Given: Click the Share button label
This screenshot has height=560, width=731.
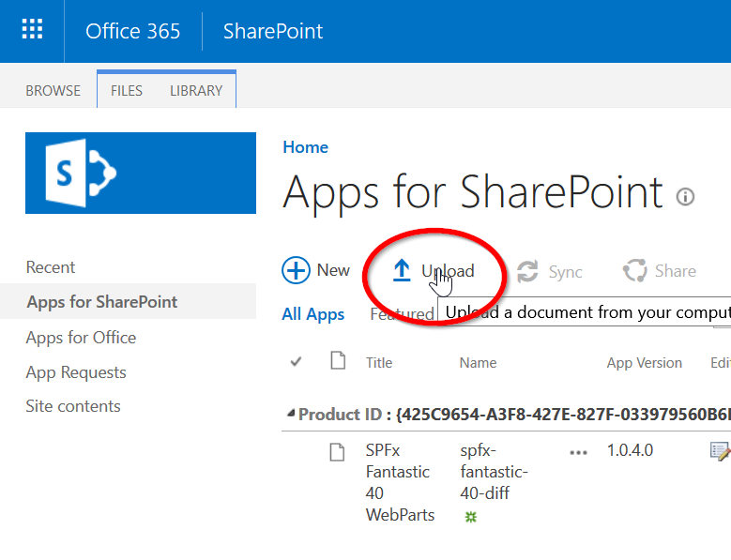Looking at the screenshot, I should [676, 271].
